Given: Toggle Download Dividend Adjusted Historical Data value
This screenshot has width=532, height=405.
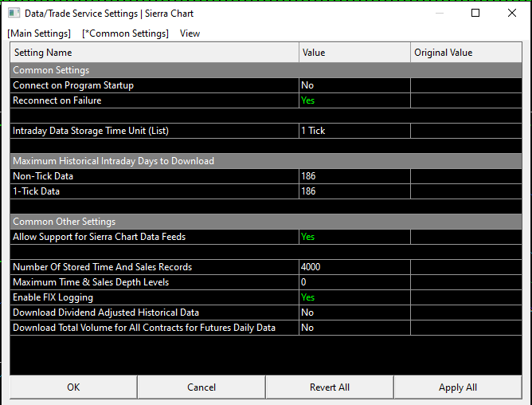Looking at the screenshot, I should (354, 313).
